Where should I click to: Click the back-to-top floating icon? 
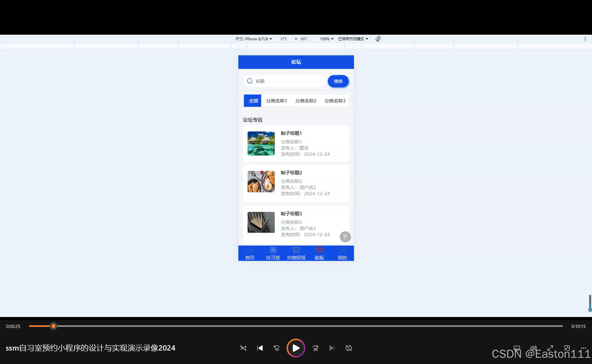point(345,237)
